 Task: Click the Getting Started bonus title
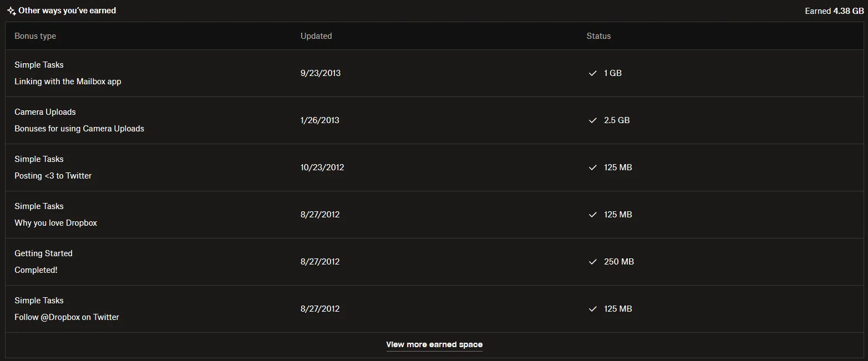pyautogui.click(x=43, y=253)
